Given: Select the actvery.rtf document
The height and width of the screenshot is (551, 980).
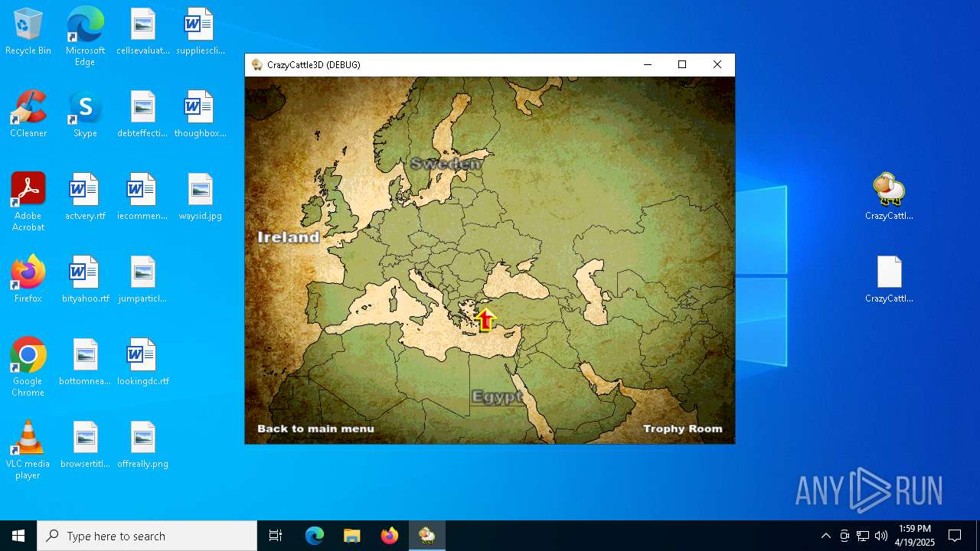Looking at the screenshot, I should [x=85, y=197].
